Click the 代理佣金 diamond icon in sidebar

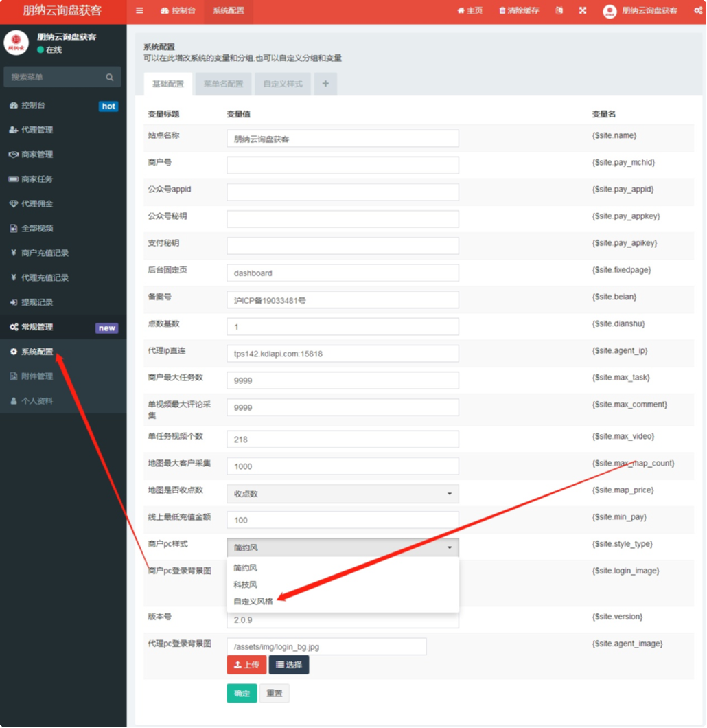(14, 204)
